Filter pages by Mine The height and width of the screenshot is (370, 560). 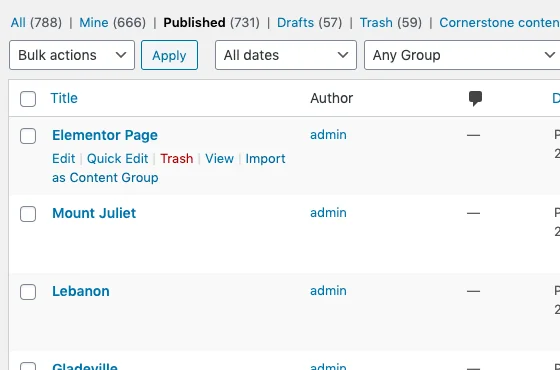[94, 22]
